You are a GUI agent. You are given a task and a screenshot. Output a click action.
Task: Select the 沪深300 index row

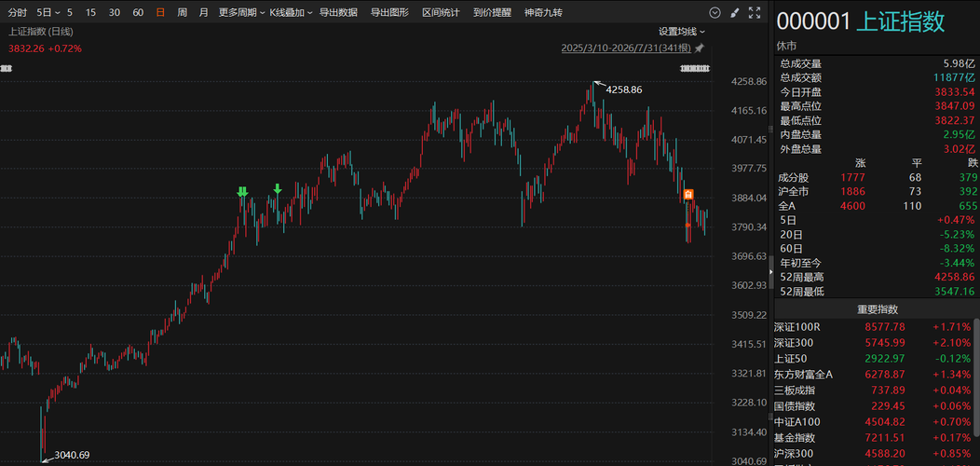[x=873, y=454]
